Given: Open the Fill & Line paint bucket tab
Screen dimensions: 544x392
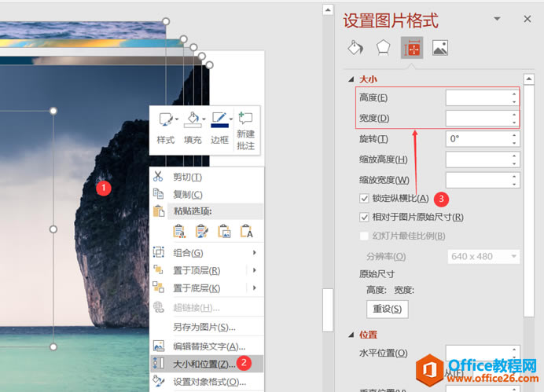Looking at the screenshot, I should tap(355, 48).
